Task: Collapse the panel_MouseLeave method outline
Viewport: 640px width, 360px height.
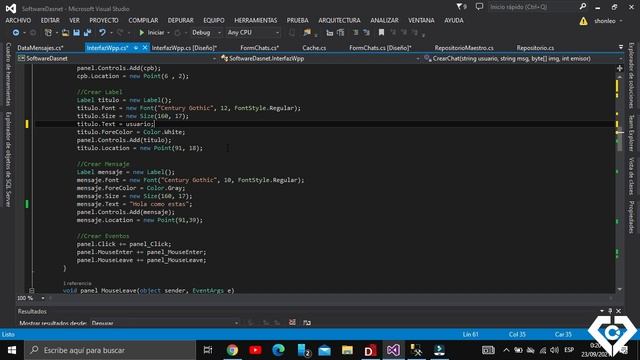Action: 31,291
